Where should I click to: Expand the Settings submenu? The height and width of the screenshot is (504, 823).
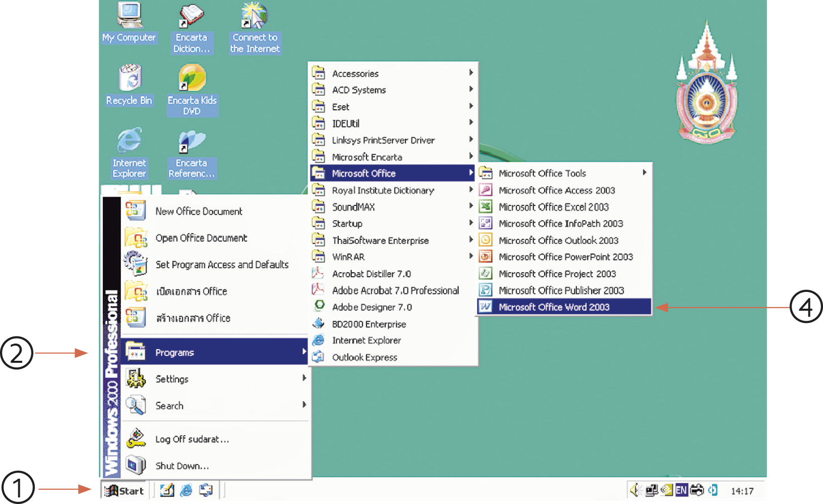click(x=215, y=379)
